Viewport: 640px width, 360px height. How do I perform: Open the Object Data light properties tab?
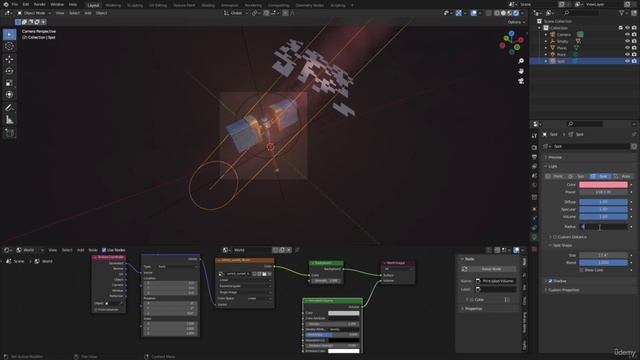(x=534, y=237)
